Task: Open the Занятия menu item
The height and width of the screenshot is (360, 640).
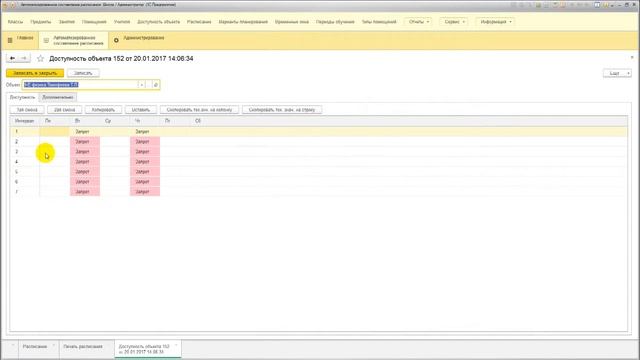Action: tap(67, 22)
